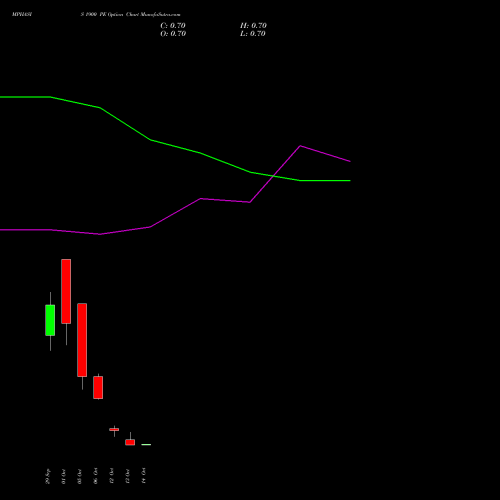Click the green candlestick above 29 Sep
This screenshot has height=500, width=500.
coord(50,320)
